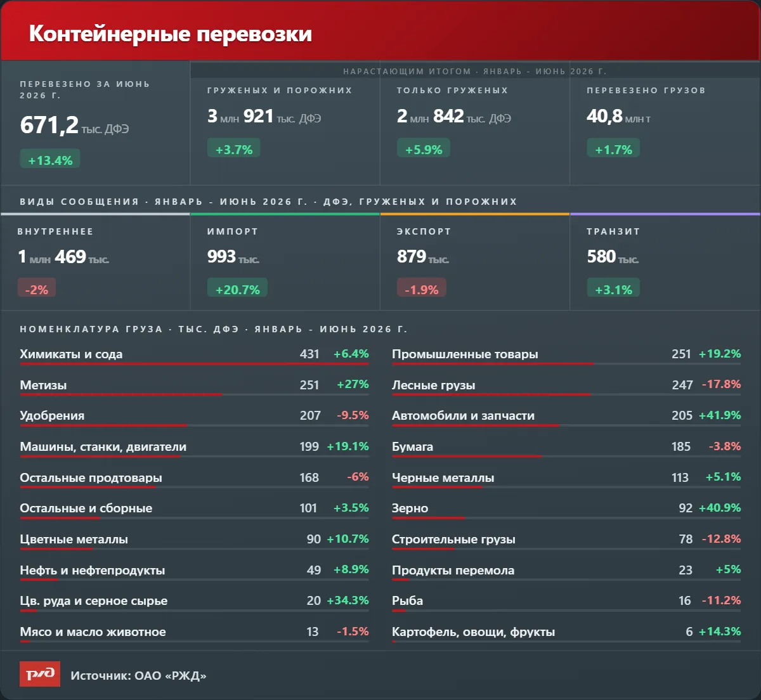Screen dimensions: 761x700
Task: Open the 'Экспорт' card label
Action: click(x=424, y=231)
